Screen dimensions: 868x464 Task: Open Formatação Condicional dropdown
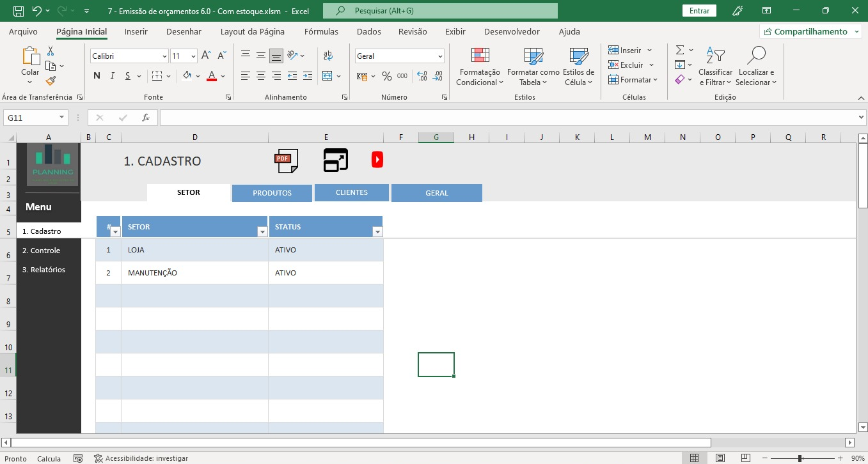[480, 66]
